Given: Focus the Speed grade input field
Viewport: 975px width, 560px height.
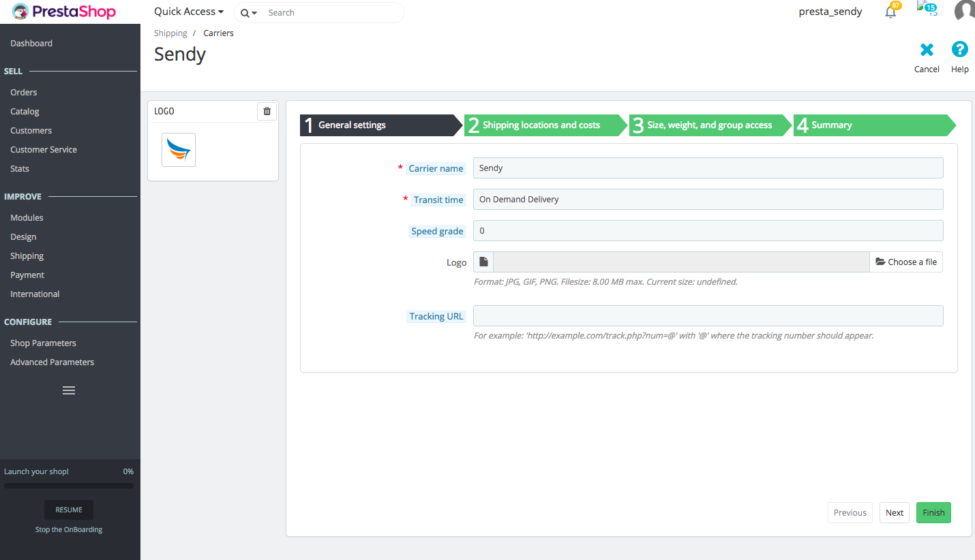Looking at the screenshot, I should [x=708, y=230].
